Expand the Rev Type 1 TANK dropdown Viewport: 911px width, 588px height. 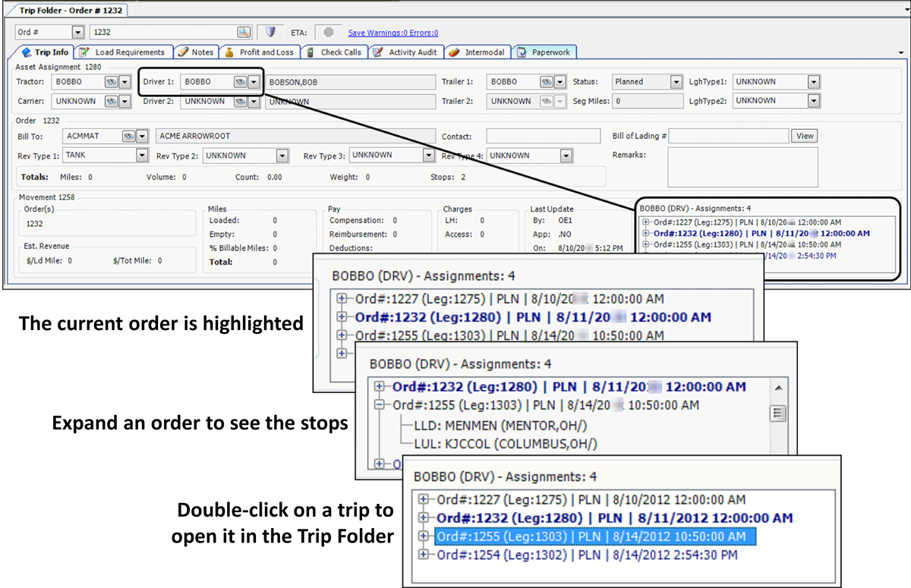pos(142,156)
